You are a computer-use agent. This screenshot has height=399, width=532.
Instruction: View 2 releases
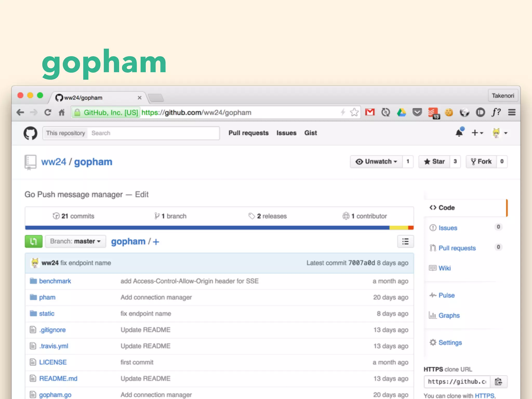click(x=268, y=216)
